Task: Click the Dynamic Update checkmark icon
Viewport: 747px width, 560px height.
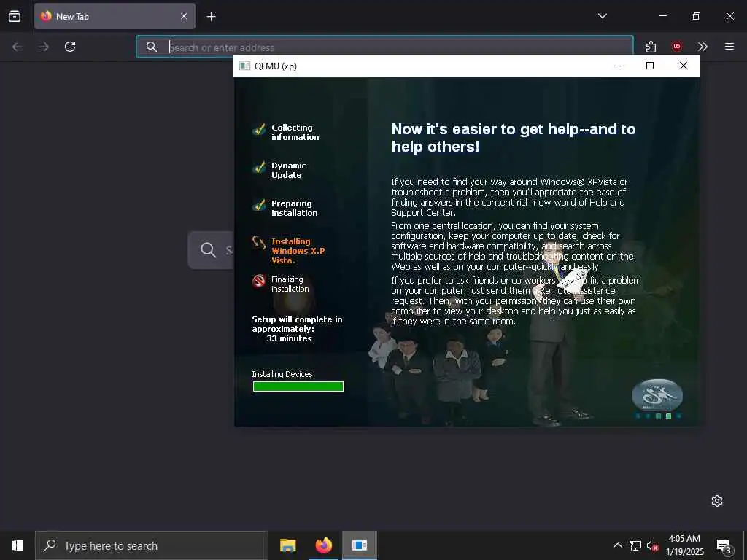Action: coord(259,167)
